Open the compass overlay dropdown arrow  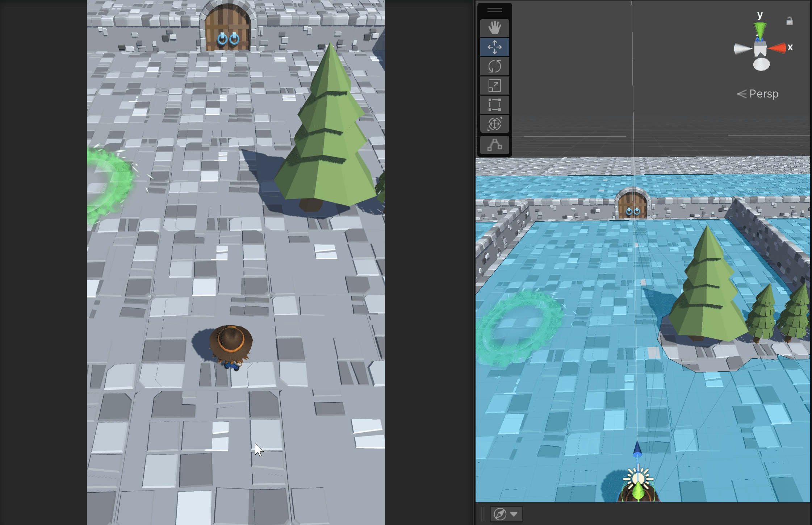[x=514, y=514]
